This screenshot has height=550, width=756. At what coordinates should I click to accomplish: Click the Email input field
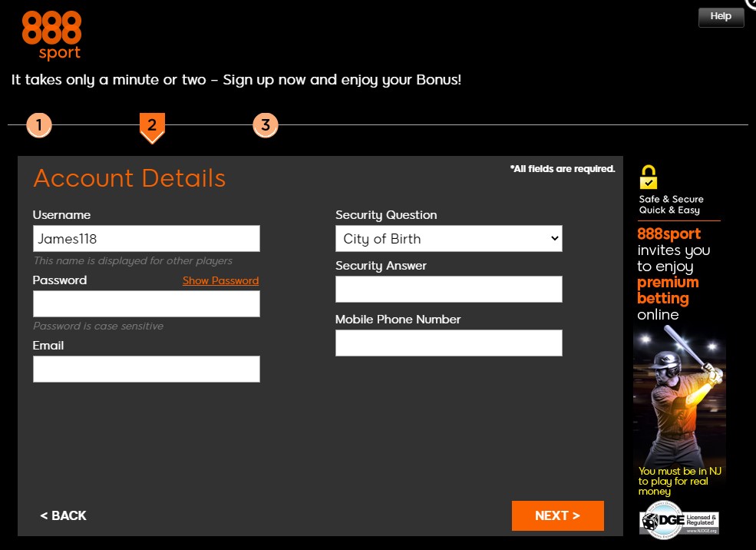pyautogui.click(x=147, y=369)
